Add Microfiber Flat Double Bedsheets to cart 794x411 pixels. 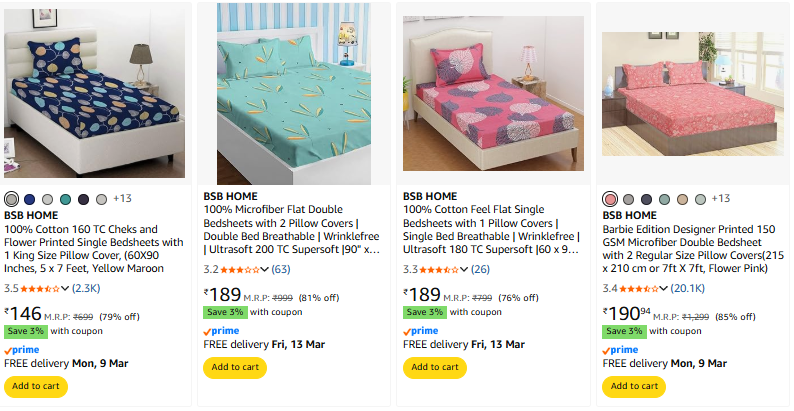tap(234, 367)
